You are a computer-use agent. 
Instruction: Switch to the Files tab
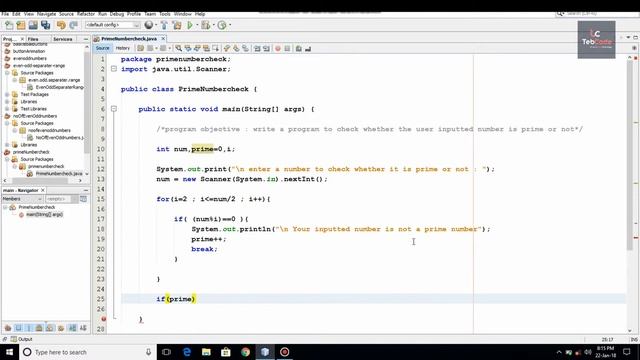(33, 39)
